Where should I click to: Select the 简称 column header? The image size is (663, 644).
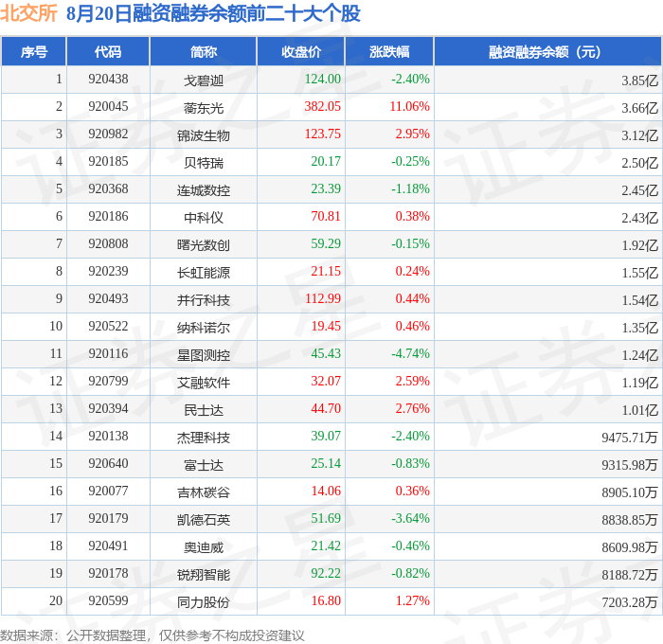point(204,51)
